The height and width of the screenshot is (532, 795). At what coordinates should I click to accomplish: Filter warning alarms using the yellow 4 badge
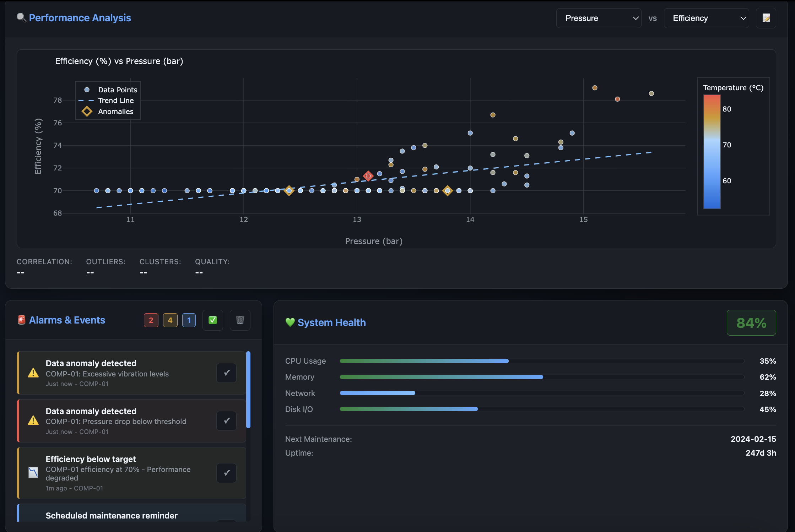(x=170, y=320)
